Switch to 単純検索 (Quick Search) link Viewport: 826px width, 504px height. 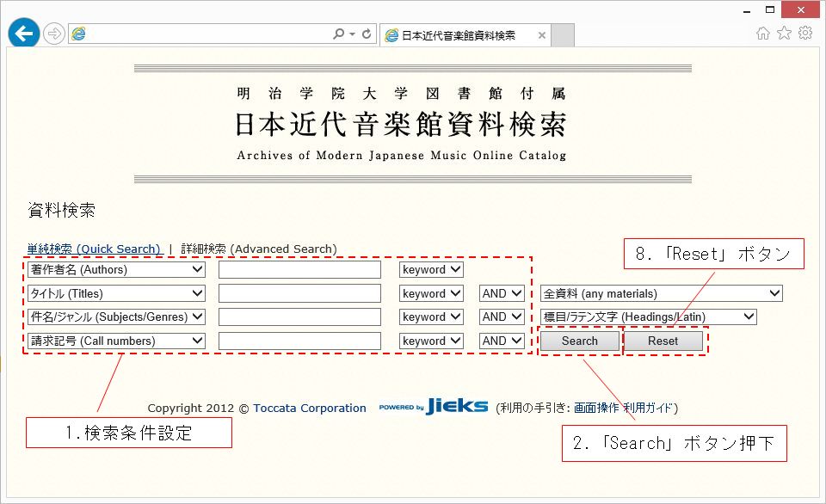coord(94,249)
